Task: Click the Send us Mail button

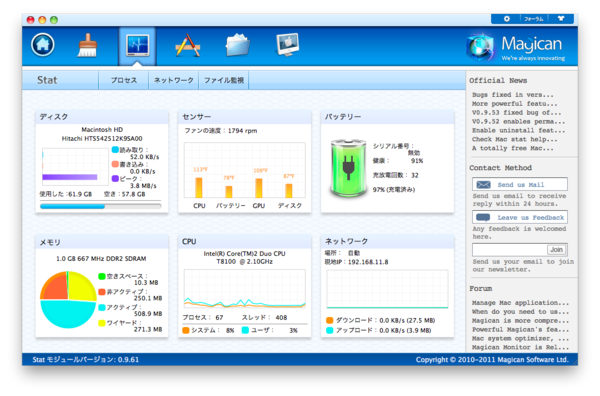Action: point(520,184)
